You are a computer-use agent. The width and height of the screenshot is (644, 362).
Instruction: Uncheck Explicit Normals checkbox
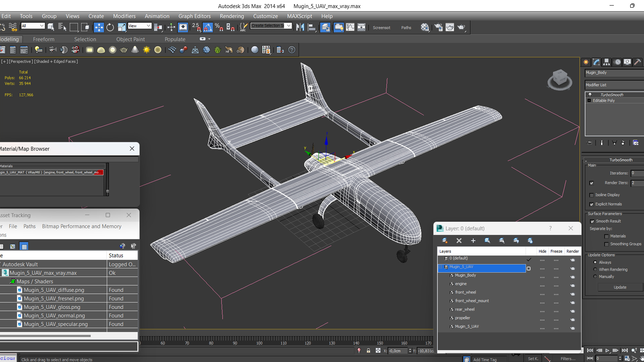click(x=592, y=204)
